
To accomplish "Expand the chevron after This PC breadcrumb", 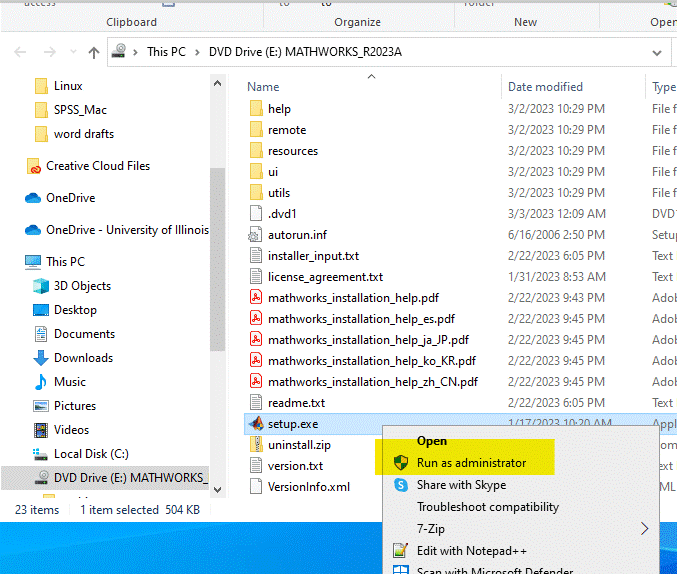I will tap(197, 53).
